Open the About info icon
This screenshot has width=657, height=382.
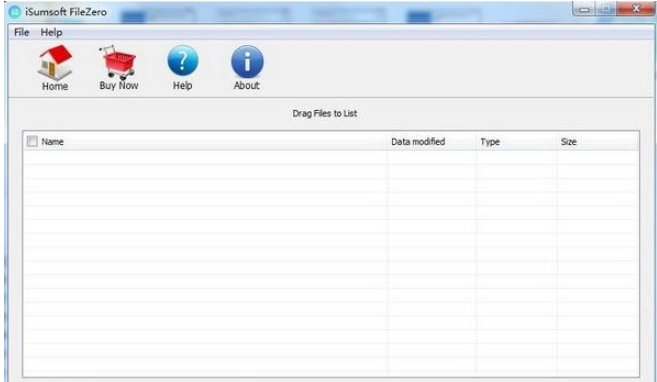247,62
